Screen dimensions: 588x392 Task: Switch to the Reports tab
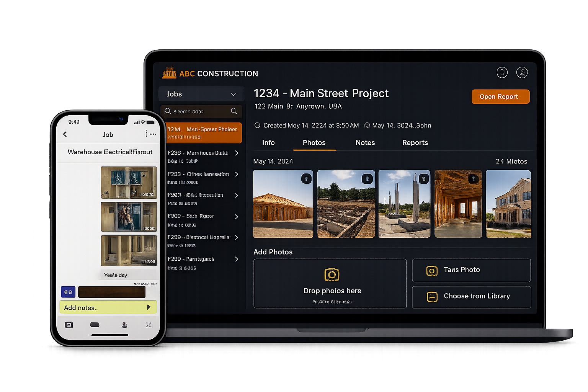pyautogui.click(x=415, y=142)
